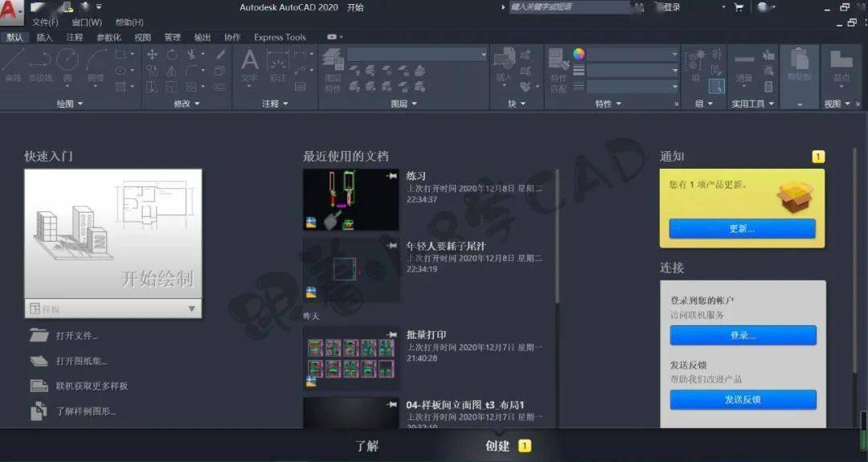
Task: Click the 更新... update button
Action: point(743,228)
